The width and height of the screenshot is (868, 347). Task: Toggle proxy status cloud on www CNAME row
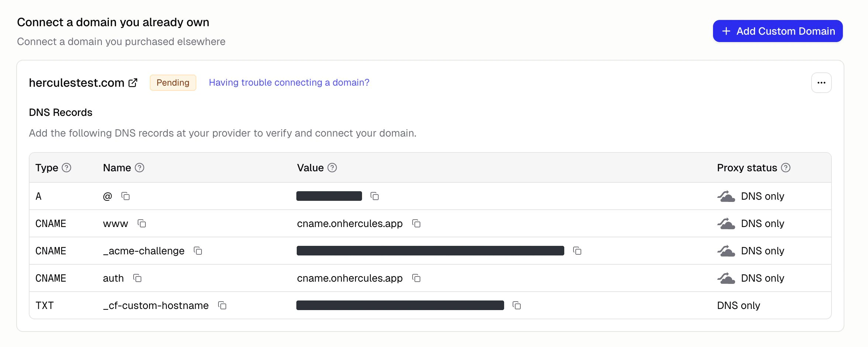[727, 223]
